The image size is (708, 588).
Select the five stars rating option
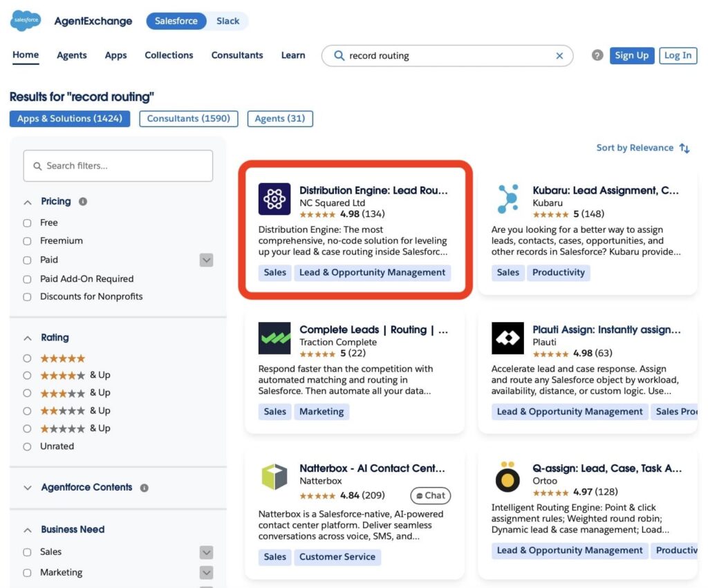tap(27, 359)
